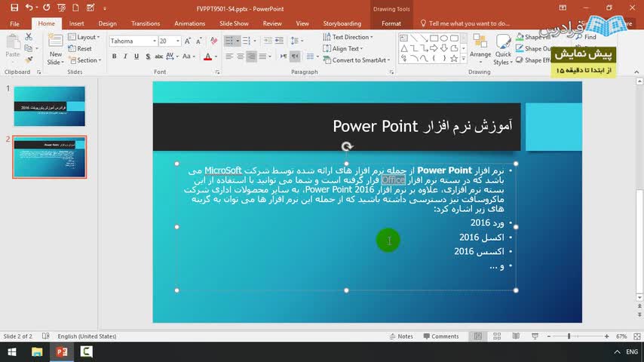This screenshot has height=362, width=644.
Task: Choose the star shape in gallery
Action: point(454,59)
